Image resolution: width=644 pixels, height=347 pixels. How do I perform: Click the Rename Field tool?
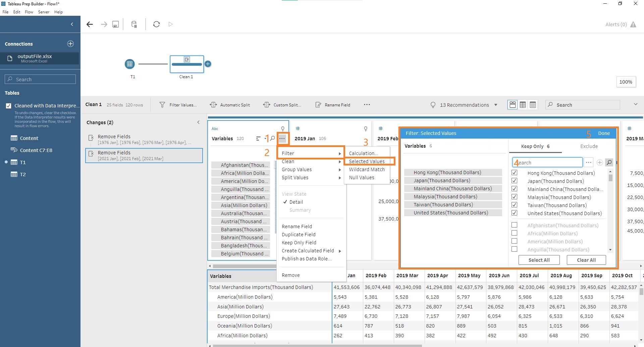333,105
